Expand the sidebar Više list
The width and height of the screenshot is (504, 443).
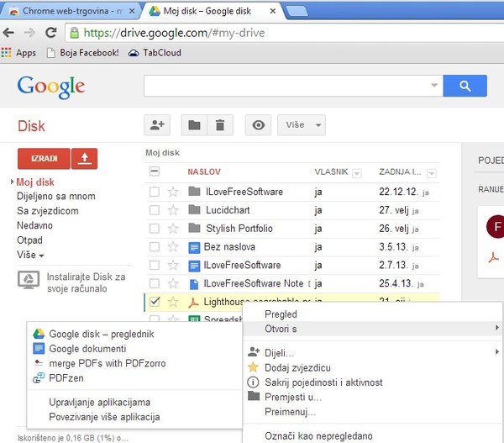point(30,255)
